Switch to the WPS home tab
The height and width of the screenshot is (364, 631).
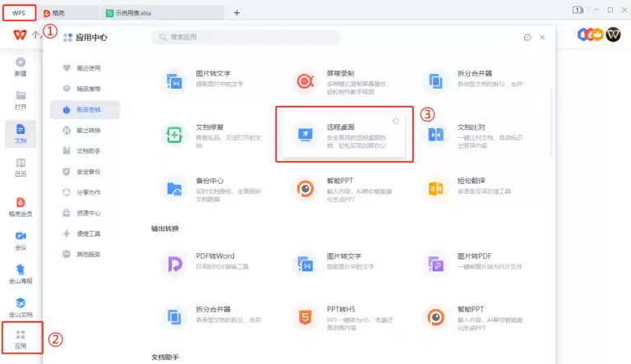(19, 13)
